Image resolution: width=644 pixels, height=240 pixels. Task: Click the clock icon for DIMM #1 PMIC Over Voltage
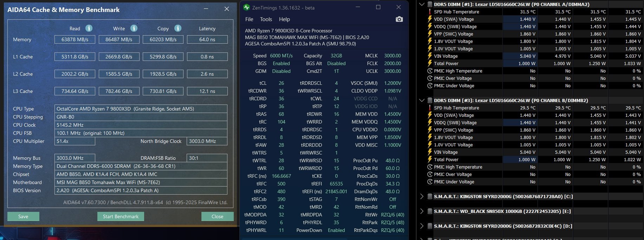tap(430, 78)
